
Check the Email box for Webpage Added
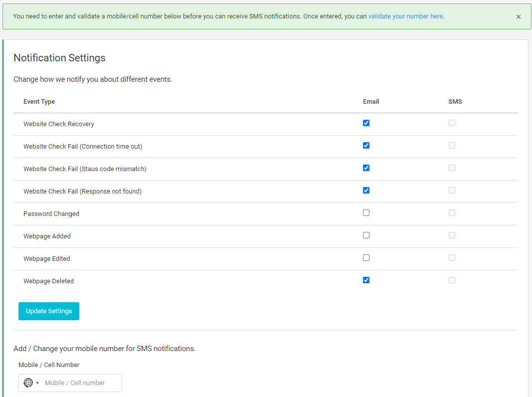[366, 235]
